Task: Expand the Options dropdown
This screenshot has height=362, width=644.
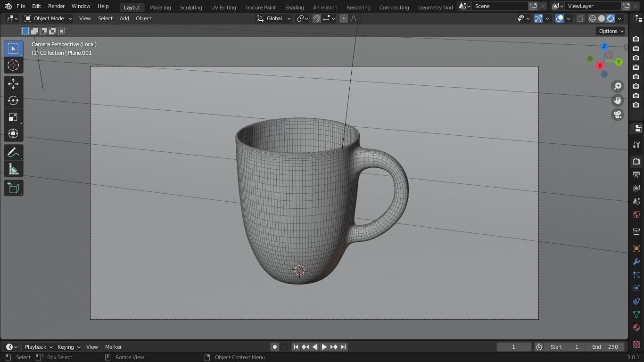Action: [x=611, y=31]
